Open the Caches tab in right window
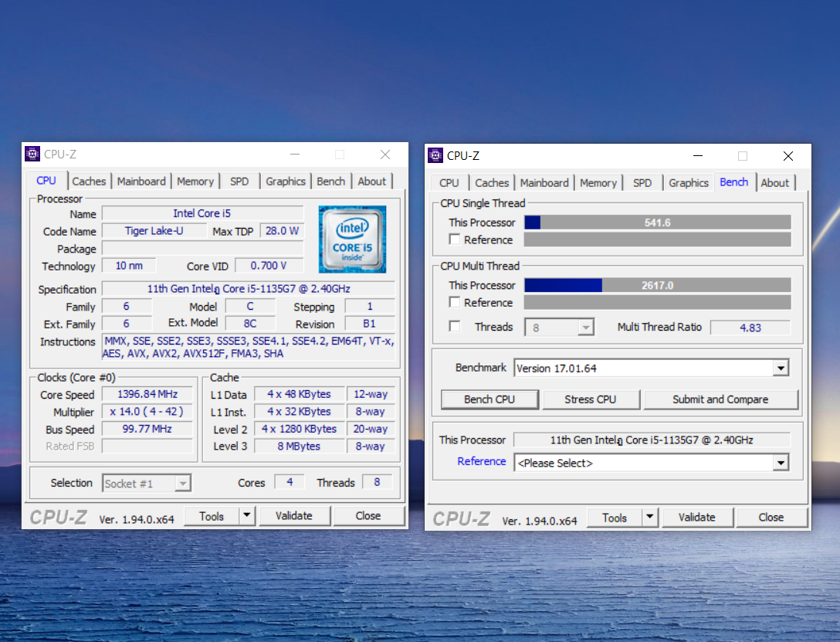Image resolution: width=840 pixels, height=642 pixels. coord(492,183)
